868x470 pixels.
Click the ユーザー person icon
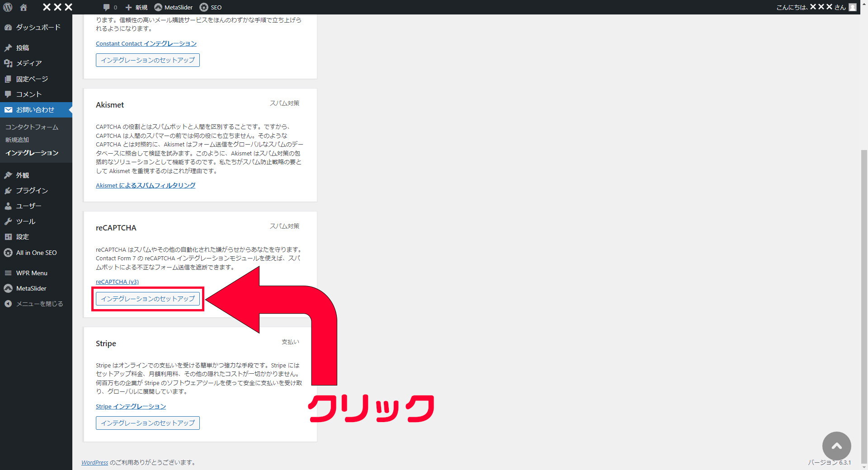pos(8,206)
